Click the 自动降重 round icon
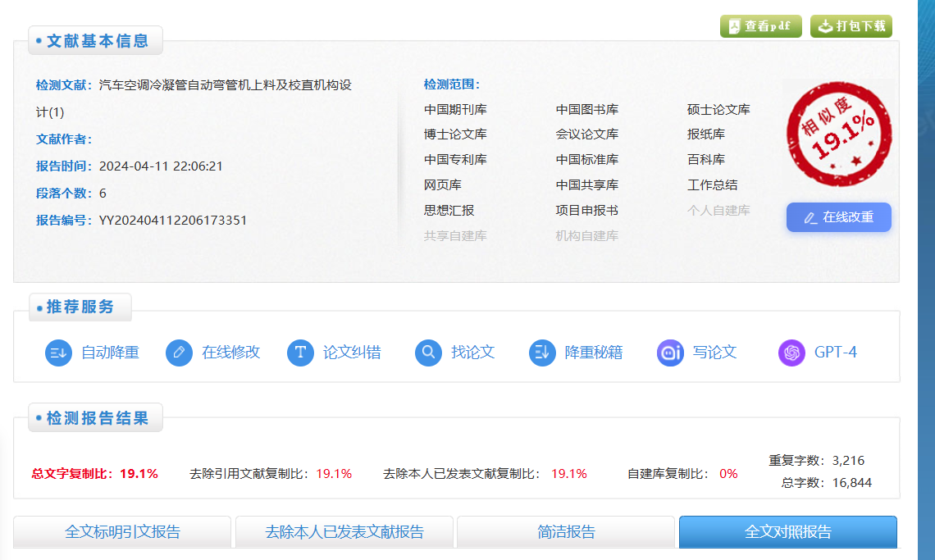This screenshot has width=935, height=560. coord(58,353)
